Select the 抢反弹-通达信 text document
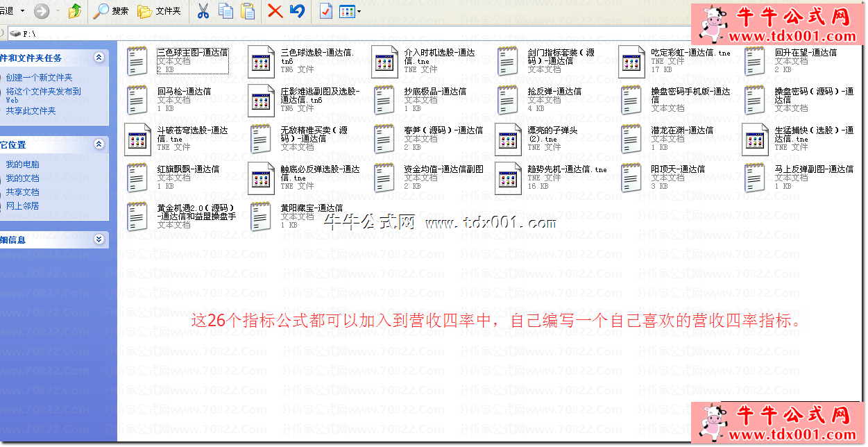Image resolution: width=868 pixels, height=447 pixels. pos(539,99)
